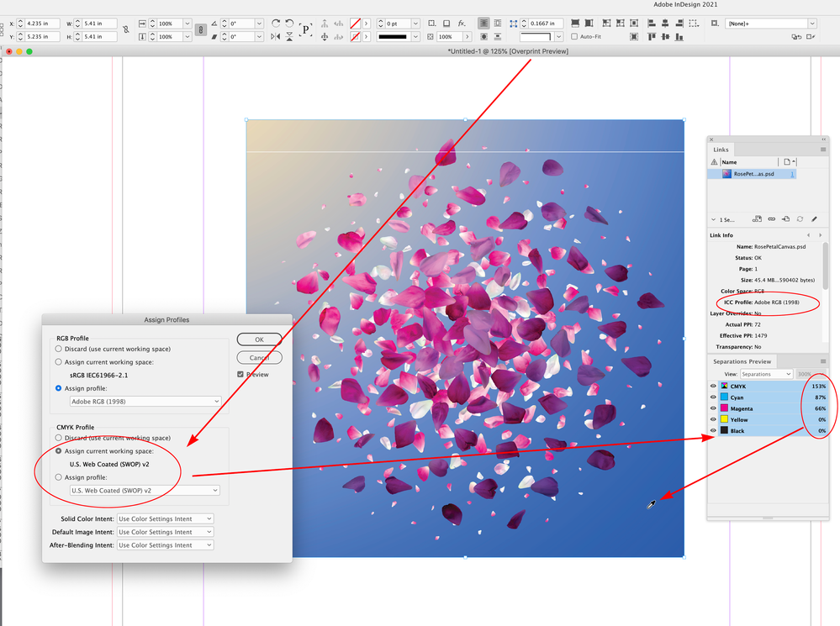Open Separations Preview View dropdown
The image size is (840, 626).
[766, 374]
